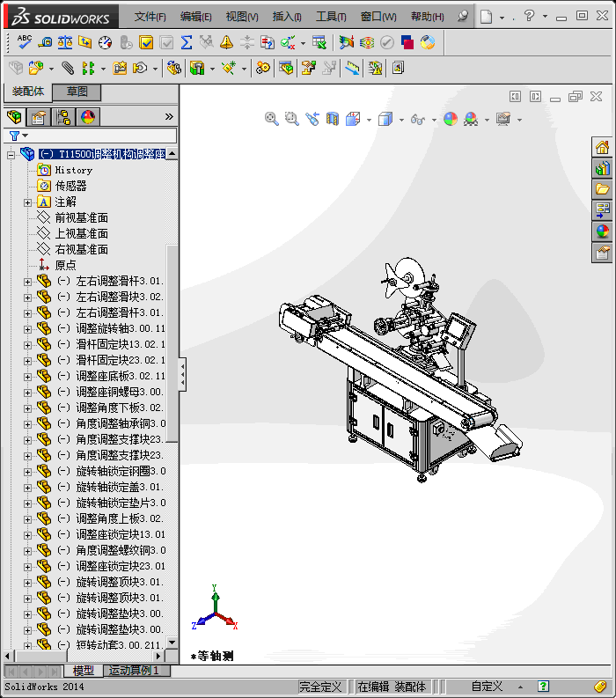The image size is (616, 698).
Task: Click the alarm bell check icon
Action: click(227, 42)
